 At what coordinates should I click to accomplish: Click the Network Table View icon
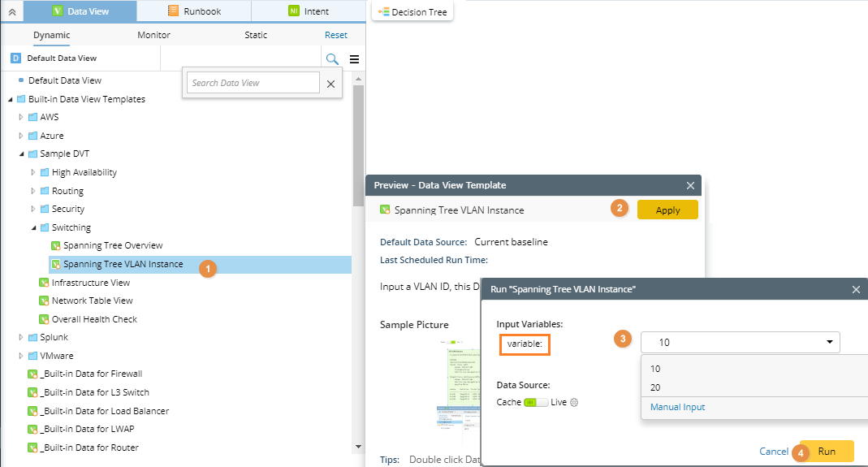coord(44,301)
